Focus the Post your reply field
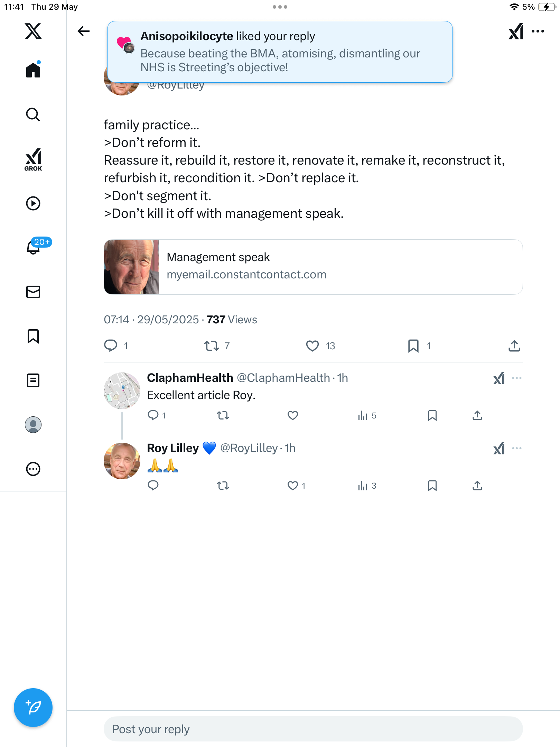 click(313, 729)
